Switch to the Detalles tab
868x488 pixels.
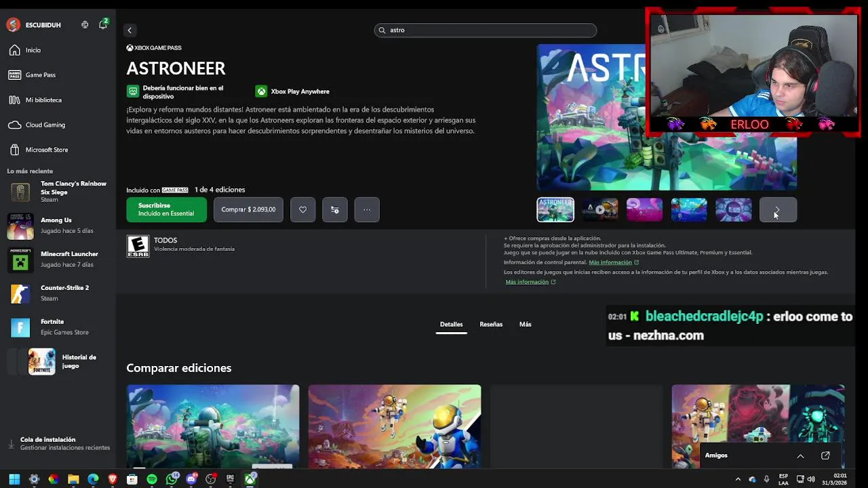tap(451, 325)
